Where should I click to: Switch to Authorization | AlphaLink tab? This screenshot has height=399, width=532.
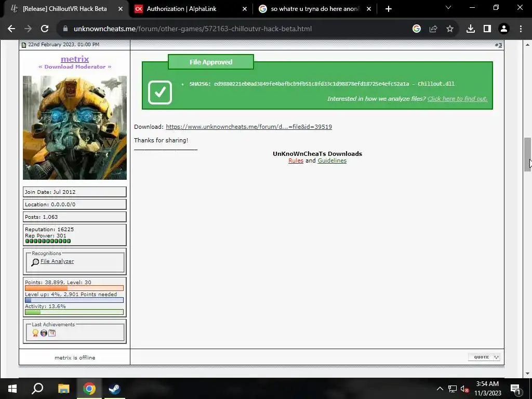(191, 9)
